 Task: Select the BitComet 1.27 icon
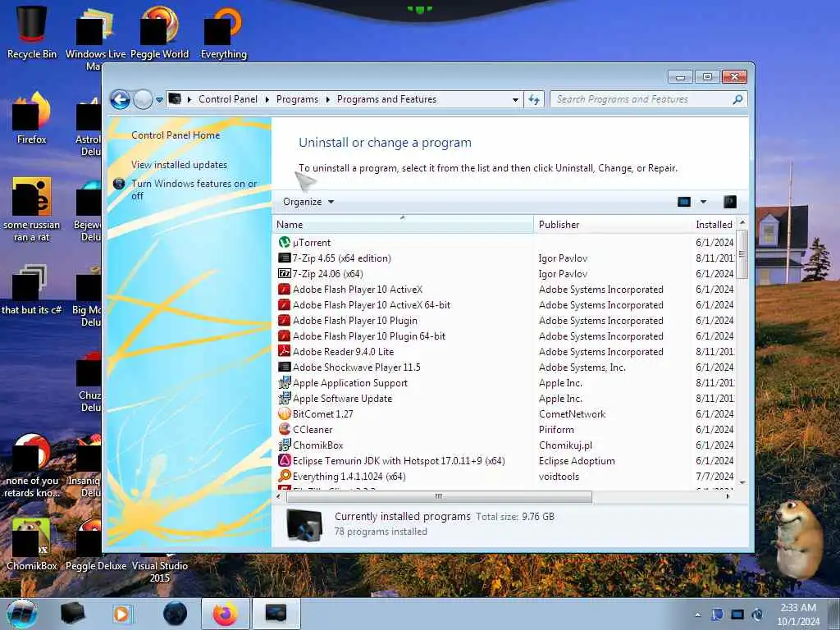coord(285,413)
